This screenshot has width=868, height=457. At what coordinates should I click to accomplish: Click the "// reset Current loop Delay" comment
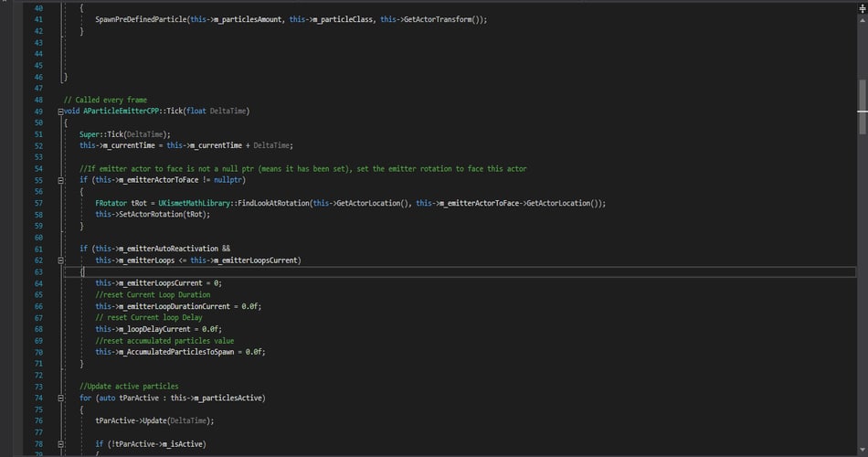[x=149, y=317]
